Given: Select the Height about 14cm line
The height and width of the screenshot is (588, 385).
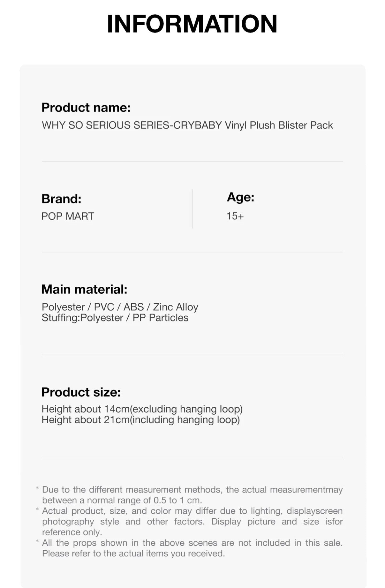Looking at the screenshot, I should [x=142, y=409].
